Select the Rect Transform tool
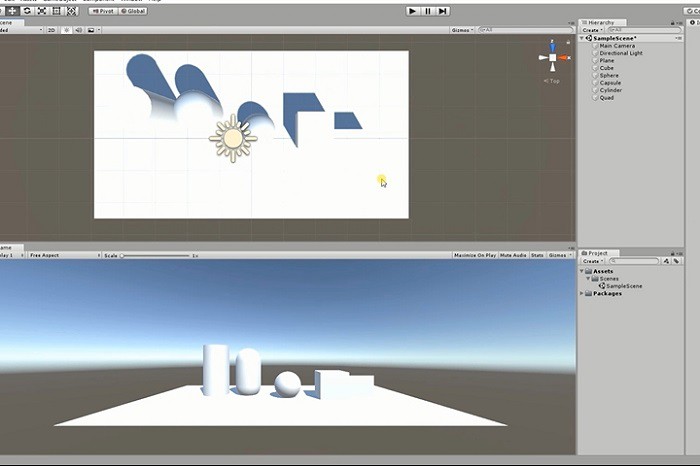Image resolution: width=700 pixels, height=466 pixels. 56,11
